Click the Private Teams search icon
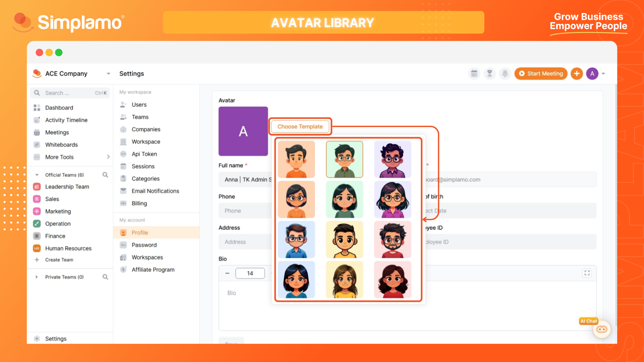Image resolution: width=644 pixels, height=362 pixels. (105, 277)
